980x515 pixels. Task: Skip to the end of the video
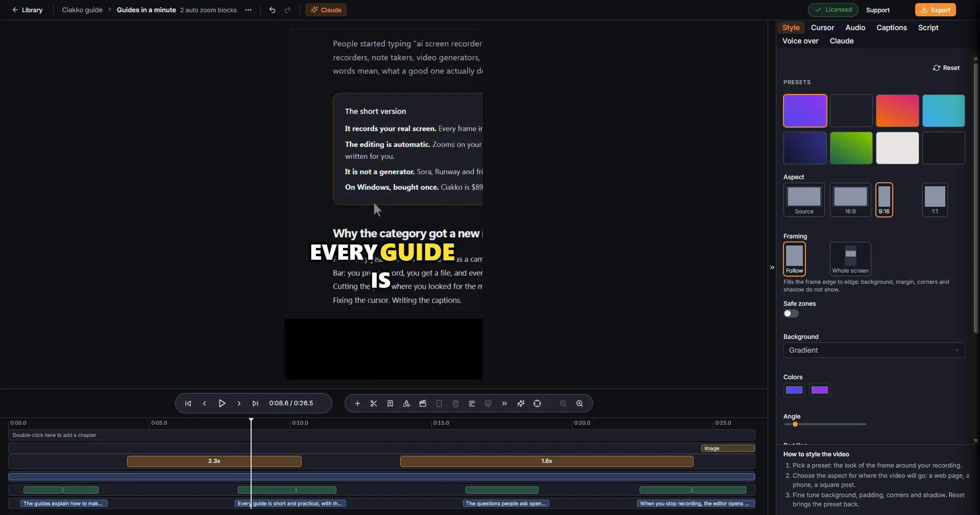255,403
